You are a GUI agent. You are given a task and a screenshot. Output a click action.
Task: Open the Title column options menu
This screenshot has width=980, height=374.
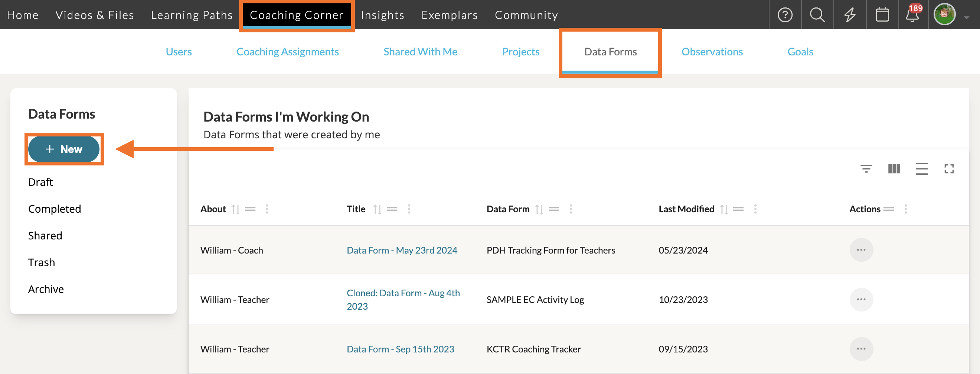click(x=409, y=209)
